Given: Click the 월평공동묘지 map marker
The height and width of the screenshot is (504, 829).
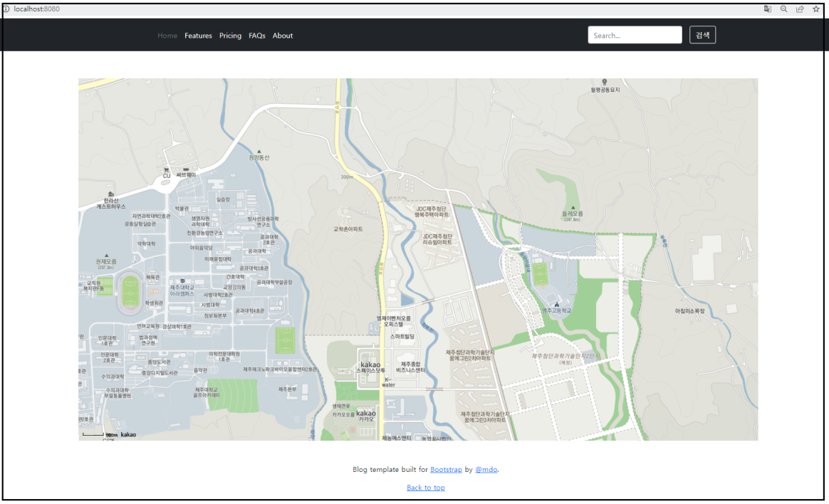Looking at the screenshot, I should tap(605, 87).
